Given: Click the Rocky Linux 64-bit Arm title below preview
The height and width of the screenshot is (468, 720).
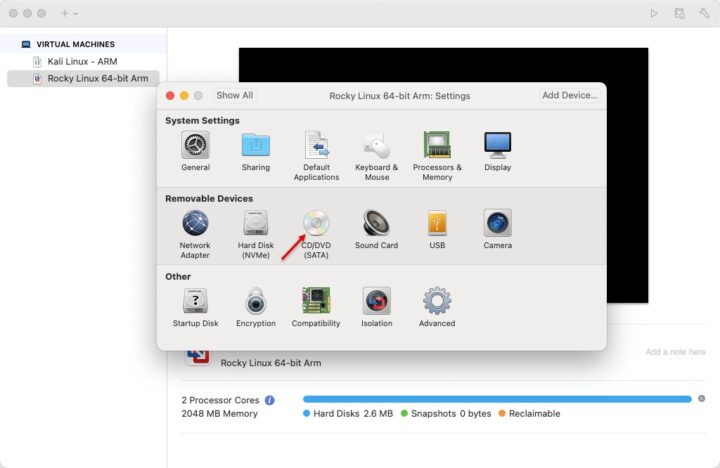Looking at the screenshot, I should 271,363.
